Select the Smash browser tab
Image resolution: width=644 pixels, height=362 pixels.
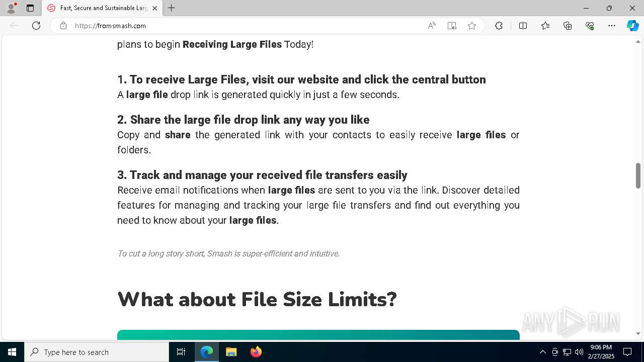tap(102, 8)
